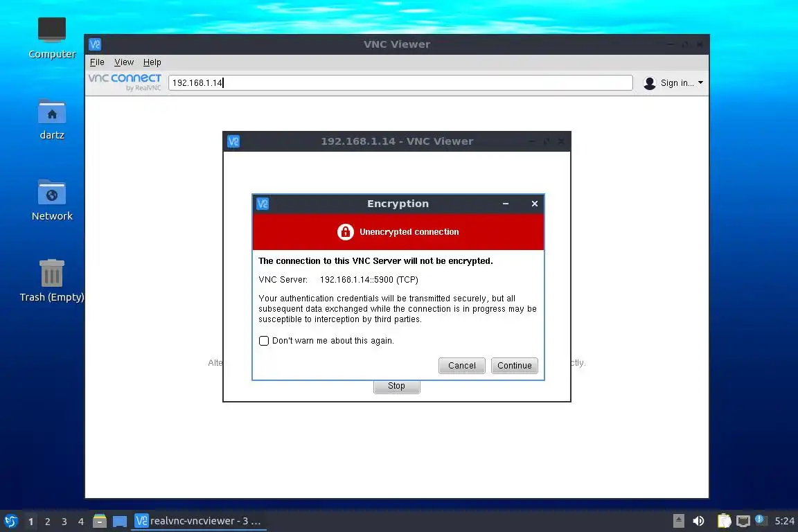Switch to workspace 3
Image resolution: width=798 pixels, height=532 pixels.
[64, 522]
